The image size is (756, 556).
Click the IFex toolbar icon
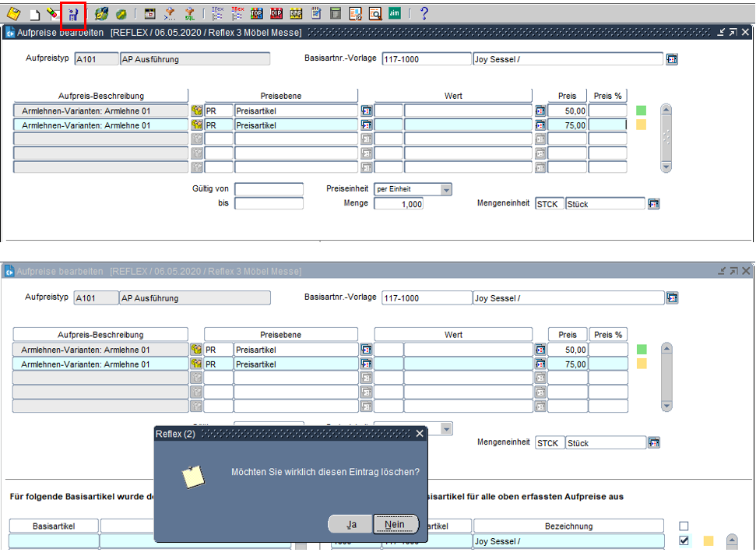[217, 13]
